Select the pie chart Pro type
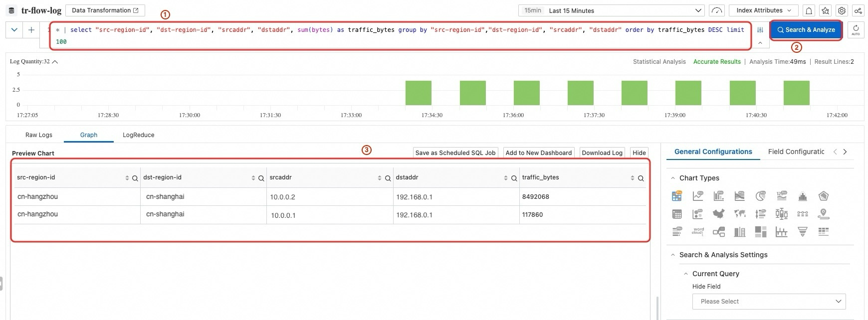868x320 pixels. tap(761, 196)
